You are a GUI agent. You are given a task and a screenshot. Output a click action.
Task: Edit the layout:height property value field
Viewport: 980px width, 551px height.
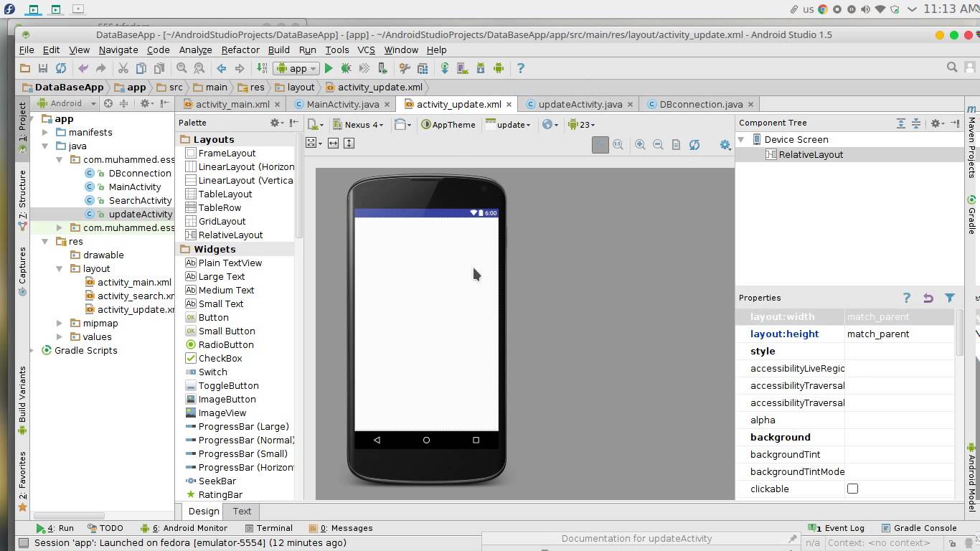(900, 334)
